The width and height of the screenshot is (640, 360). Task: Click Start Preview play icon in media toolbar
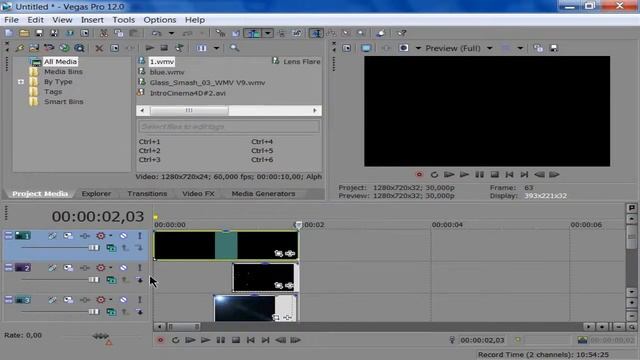(150, 48)
